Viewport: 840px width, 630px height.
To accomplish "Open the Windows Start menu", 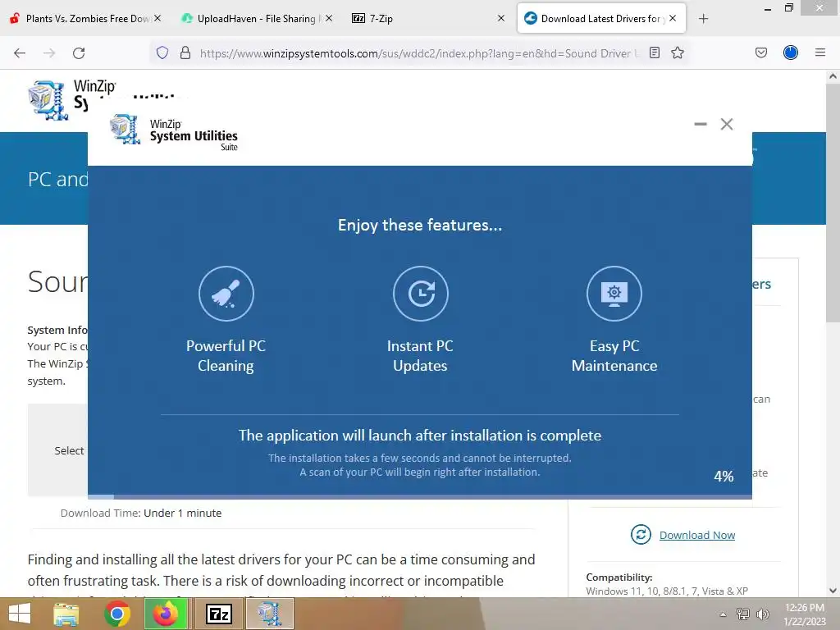I will (19, 614).
